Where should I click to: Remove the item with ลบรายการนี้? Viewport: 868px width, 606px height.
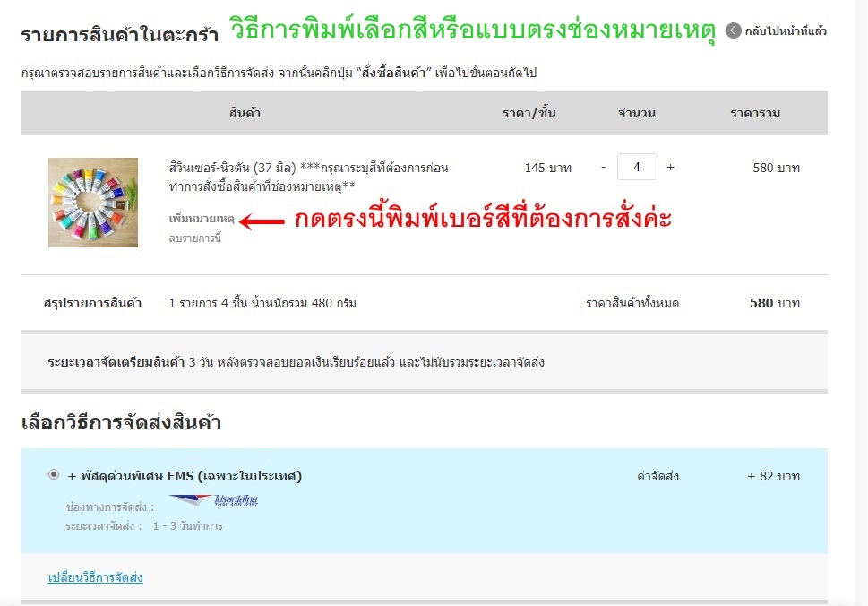(194, 238)
